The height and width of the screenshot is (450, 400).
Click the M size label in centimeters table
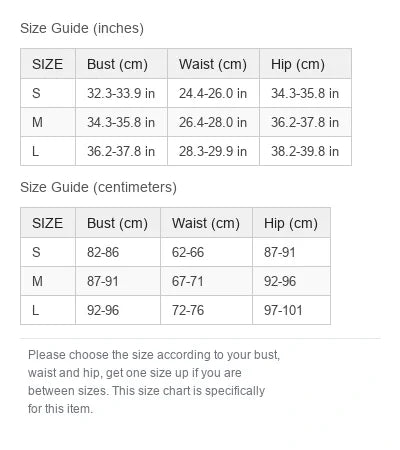click(48, 281)
